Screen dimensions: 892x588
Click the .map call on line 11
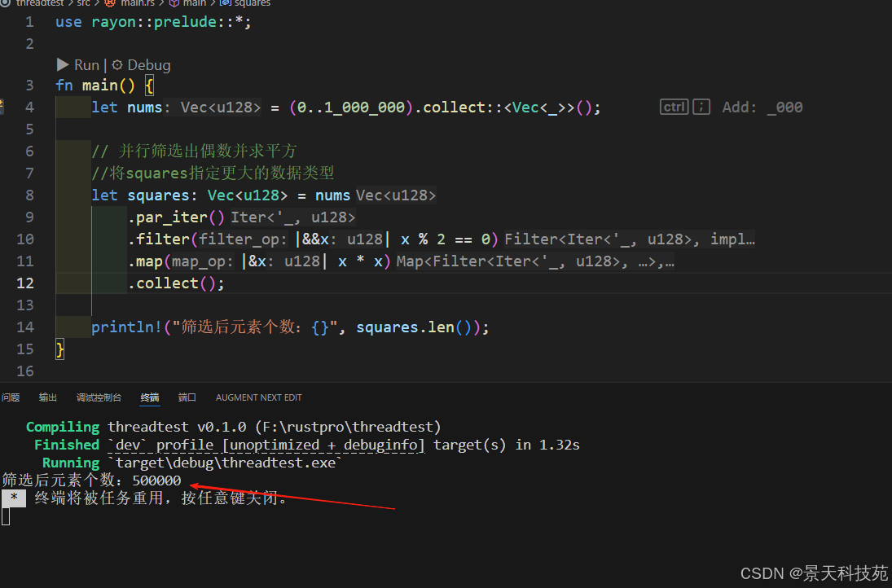(x=145, y=261)
